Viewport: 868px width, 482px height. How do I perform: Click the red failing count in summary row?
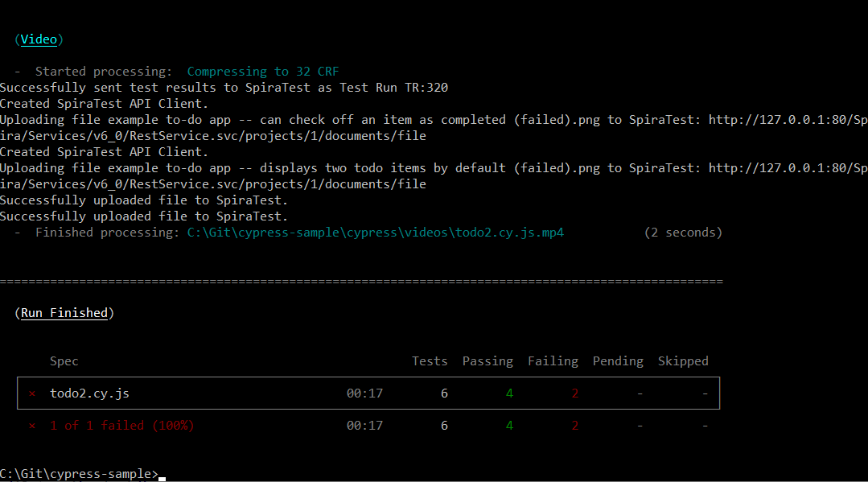click(574, 426)
